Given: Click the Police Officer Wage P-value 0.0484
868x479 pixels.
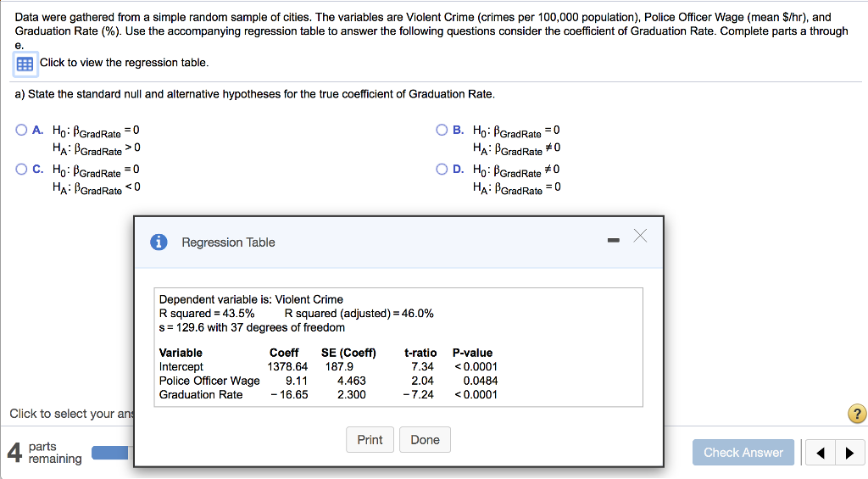Looking at the screenshot, I should click(x=481, y=381).
